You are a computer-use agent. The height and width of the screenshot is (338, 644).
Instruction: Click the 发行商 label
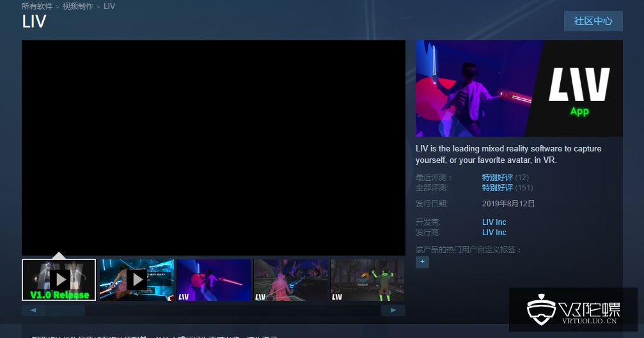click(428, 232)
